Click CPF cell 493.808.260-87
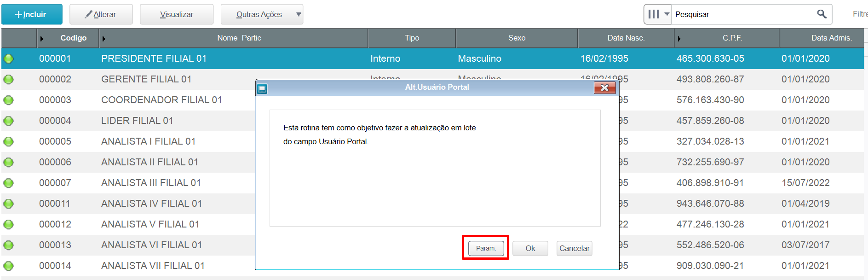The image size is (868, 280). pos(710,79)
